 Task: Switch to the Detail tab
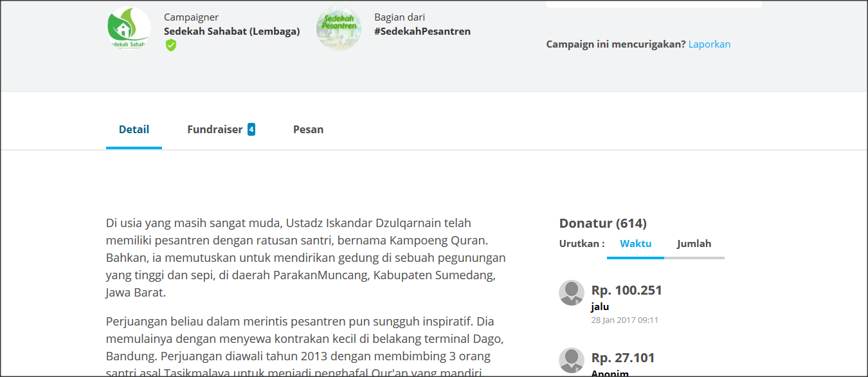point(134,129)
